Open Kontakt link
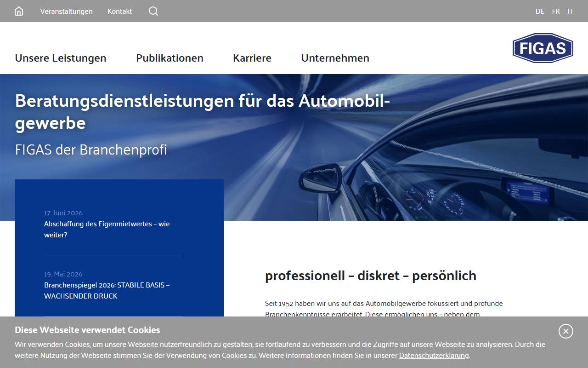588x368 pixels. (120, 11)
